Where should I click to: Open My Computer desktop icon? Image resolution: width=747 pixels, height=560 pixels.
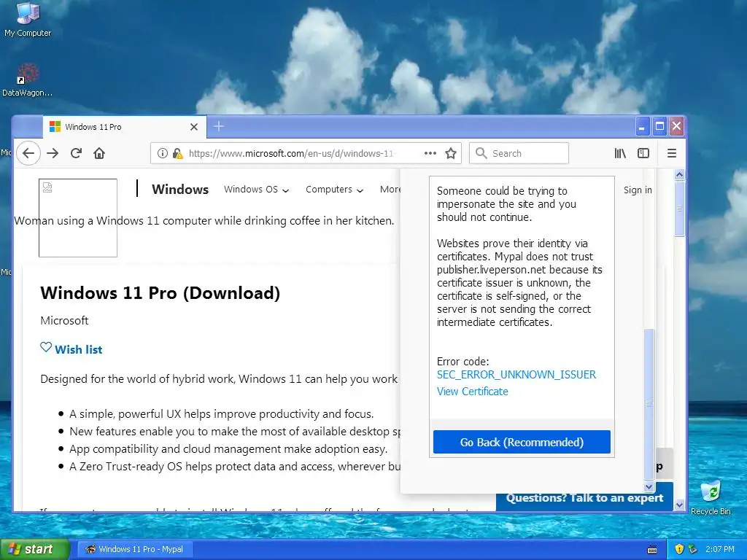tap(28, 19)
